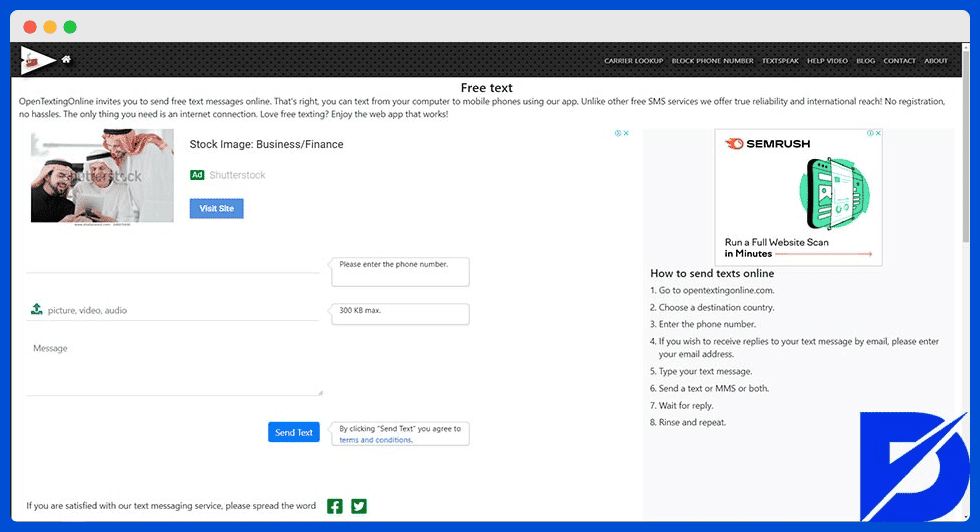Screen dimensions: 980x532
Task: Click step 'Choose a destination country.'
Action: pos(716,307)
